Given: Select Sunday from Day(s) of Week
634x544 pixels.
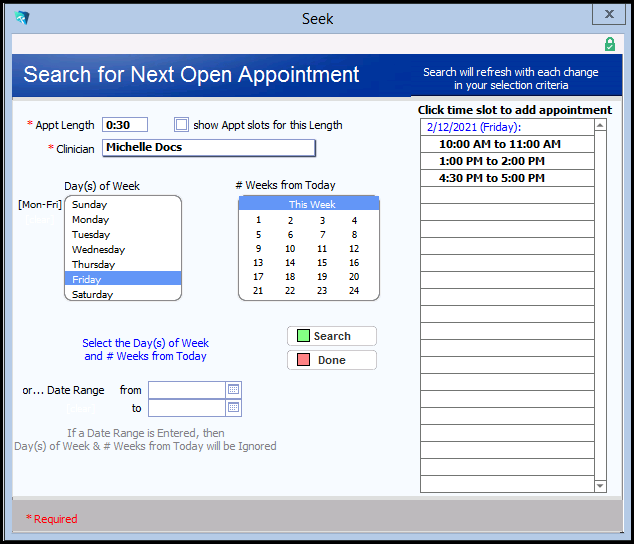Looking at the screenshot, I should 89,204.
